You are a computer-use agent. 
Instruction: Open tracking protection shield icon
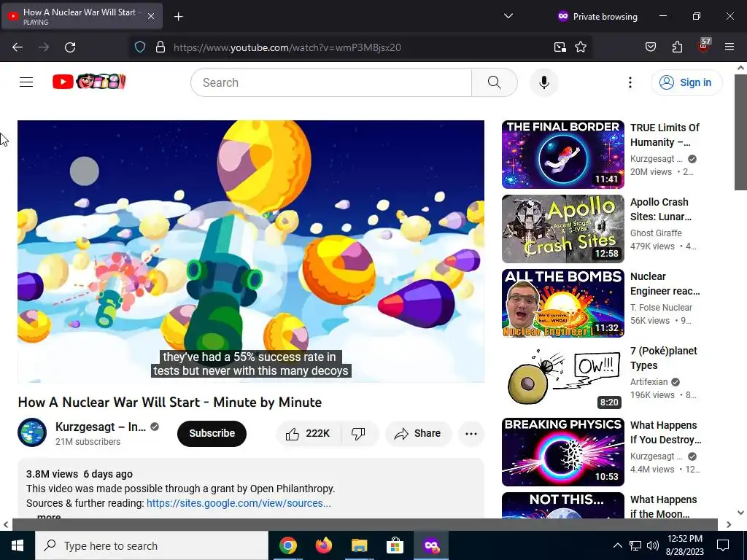point(139,47)
